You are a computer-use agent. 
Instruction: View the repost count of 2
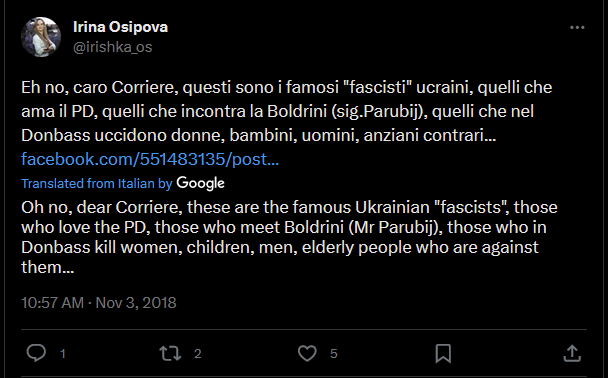coord(198,354)
